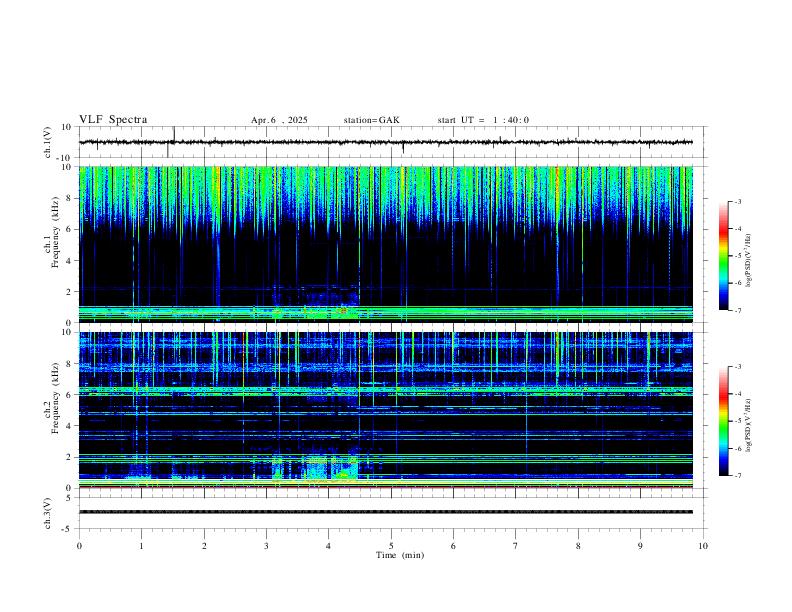This screenshot has width=792, height=612.
Task: Click the "2" tick on ch.1 frequency axis
Action: 70,292
